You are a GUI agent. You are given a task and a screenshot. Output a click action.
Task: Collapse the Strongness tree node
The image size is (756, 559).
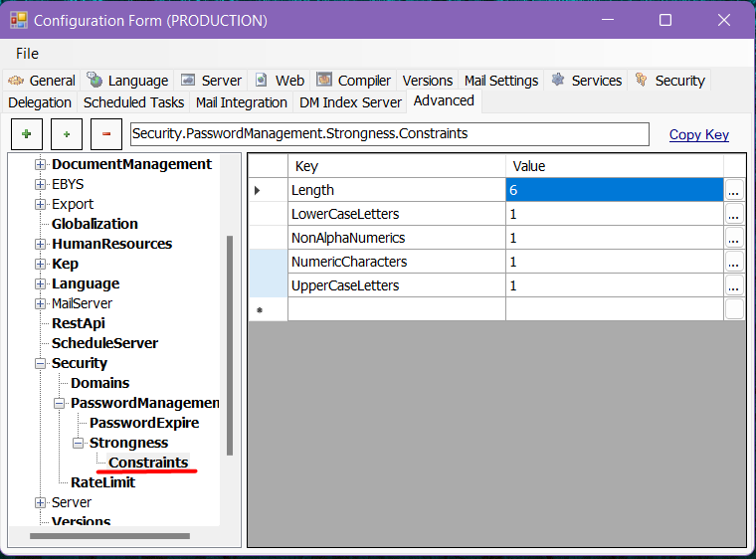click(x=79, y=443)
